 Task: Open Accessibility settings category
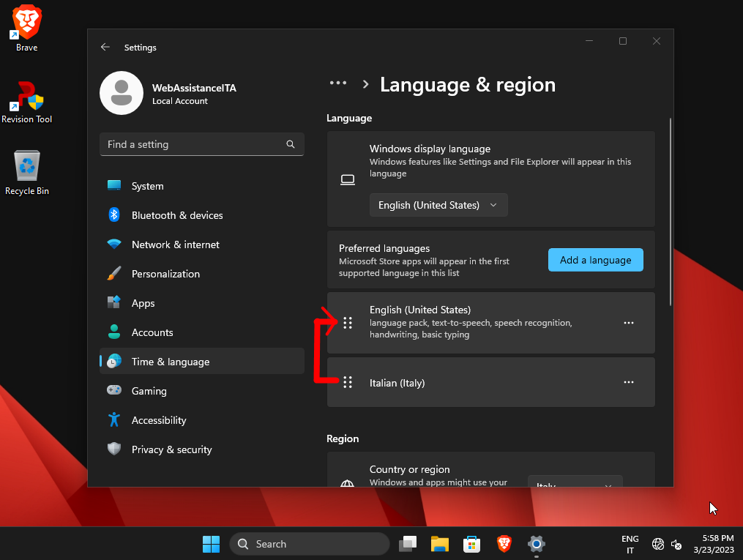coord(202,420)
